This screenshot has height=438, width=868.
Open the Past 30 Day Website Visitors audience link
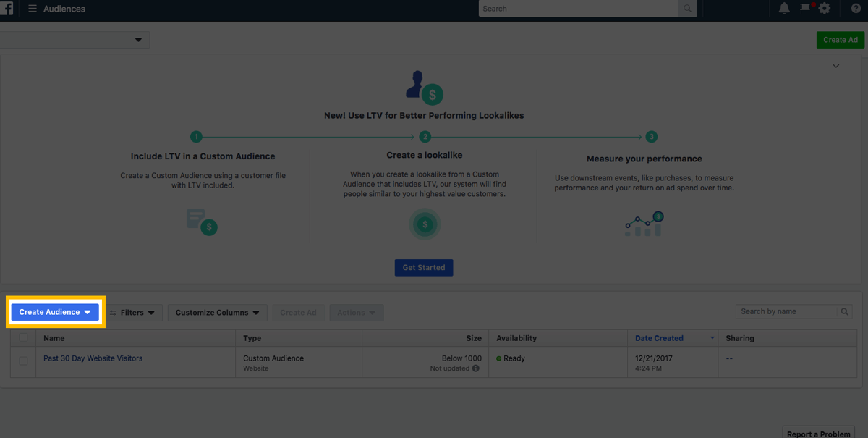coord(93,358)
